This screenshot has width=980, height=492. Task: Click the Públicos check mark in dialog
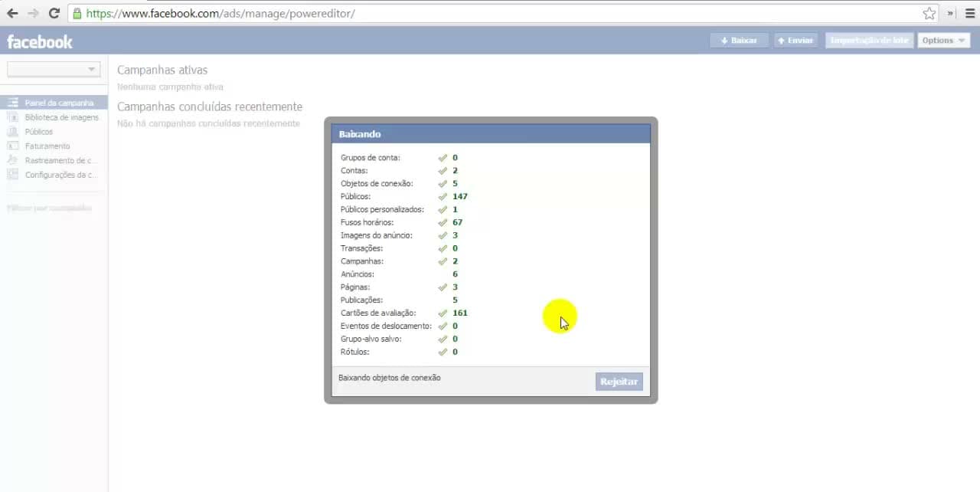[443, 197]
